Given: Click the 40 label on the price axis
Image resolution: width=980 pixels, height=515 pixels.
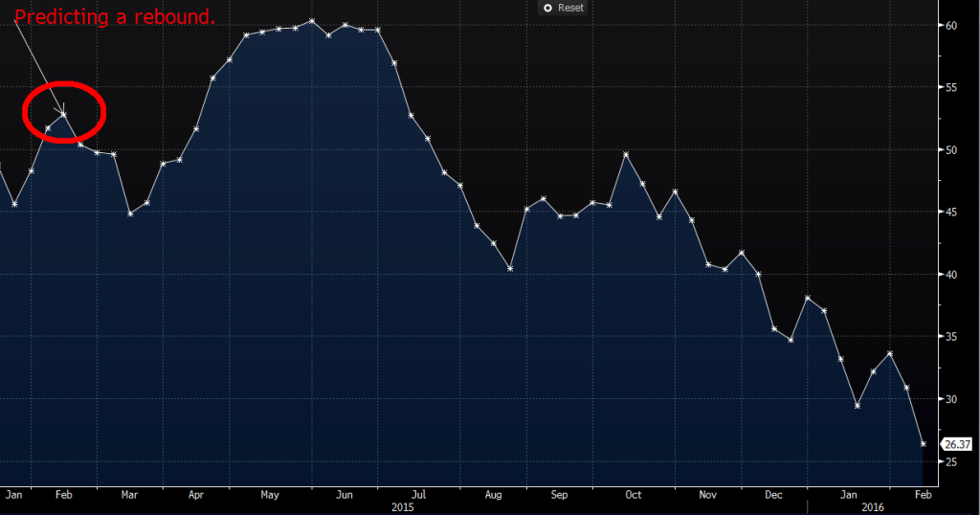Looking at the screenshot, I should [951, 275].
